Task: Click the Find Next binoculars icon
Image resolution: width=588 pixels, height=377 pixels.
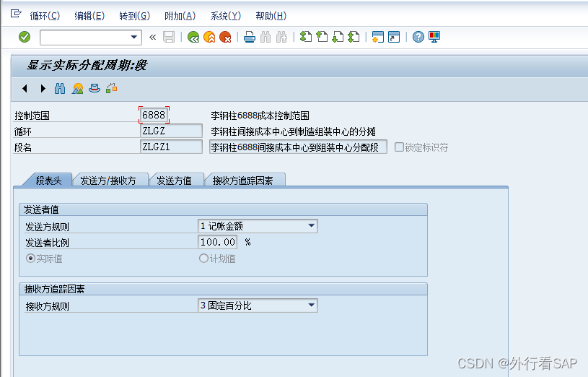Action: (x=281, y=37)
